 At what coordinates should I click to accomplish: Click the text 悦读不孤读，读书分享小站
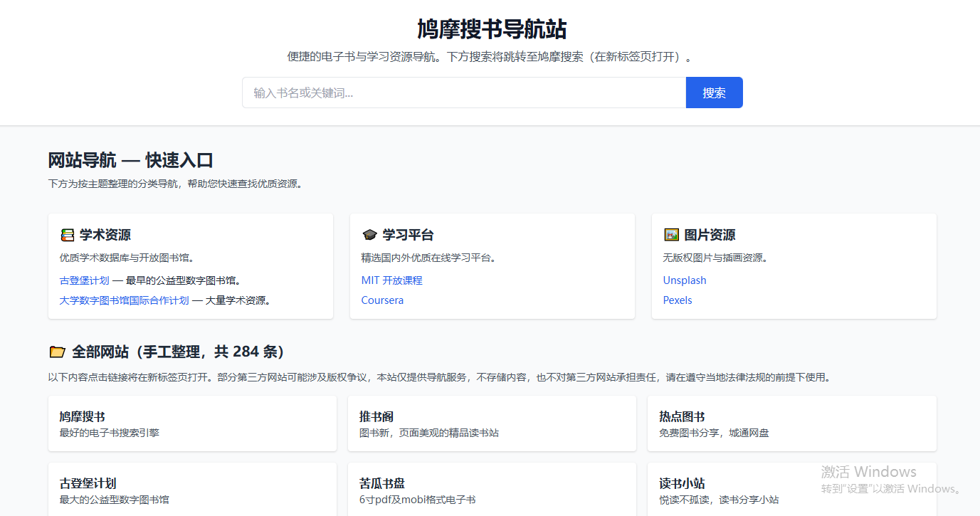pyautogui.click(x=719, y=500)
